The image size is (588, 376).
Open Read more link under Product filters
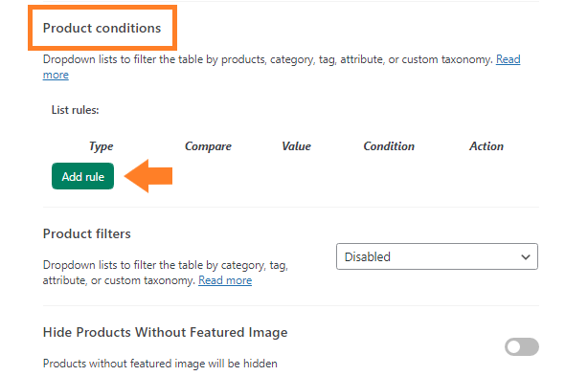click(x=225, y=280)
